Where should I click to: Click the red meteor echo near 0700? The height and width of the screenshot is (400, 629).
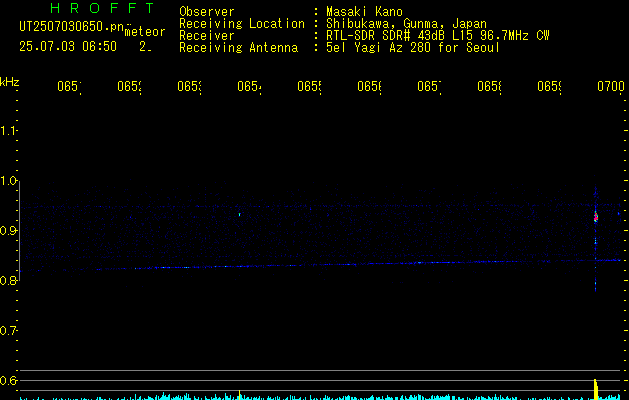pos(596,217)
